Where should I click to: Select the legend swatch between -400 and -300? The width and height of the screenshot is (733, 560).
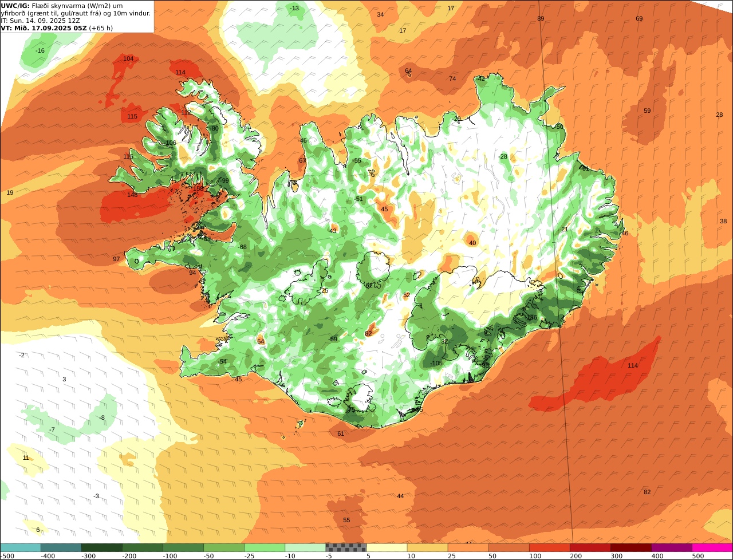point(61,547)
